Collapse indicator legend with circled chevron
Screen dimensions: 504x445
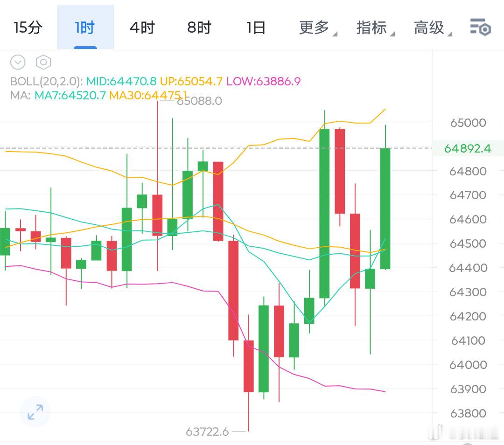18,62
